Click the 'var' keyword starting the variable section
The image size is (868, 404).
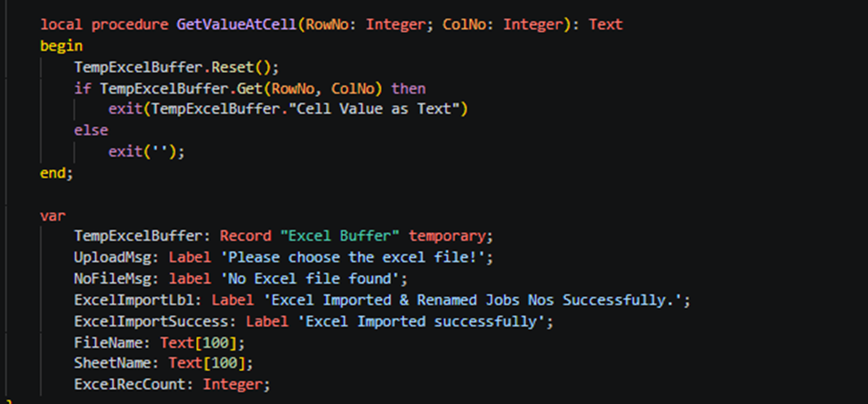click(53, 216)
